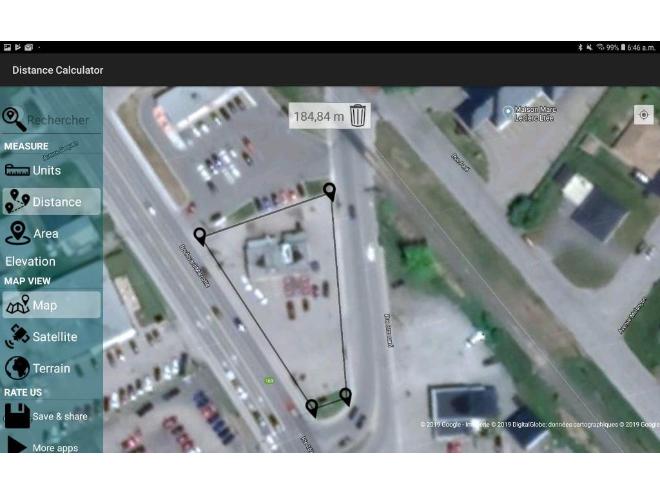Tap the search magnifier icon
The image size is (660, 495).
coord(14,119)
